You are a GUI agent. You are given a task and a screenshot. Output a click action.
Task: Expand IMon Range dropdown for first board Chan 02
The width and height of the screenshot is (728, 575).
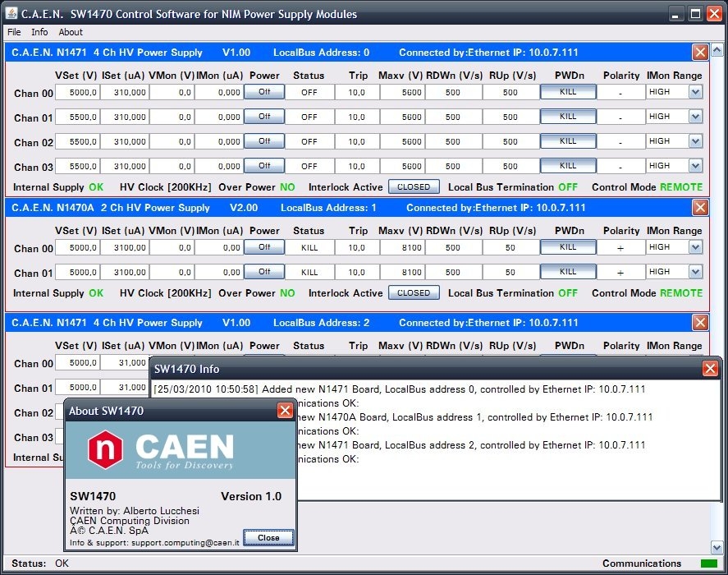click(x=695, y=141)
